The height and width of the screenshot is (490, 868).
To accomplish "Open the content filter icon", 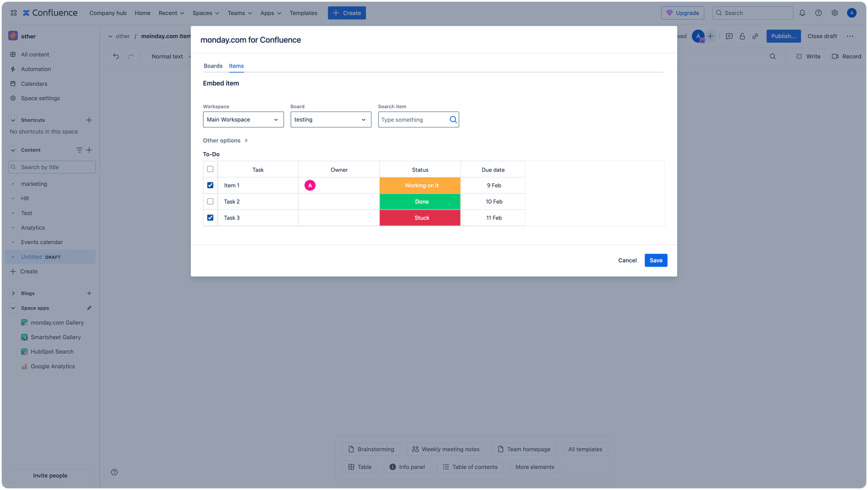I will (x=79, y=150).
